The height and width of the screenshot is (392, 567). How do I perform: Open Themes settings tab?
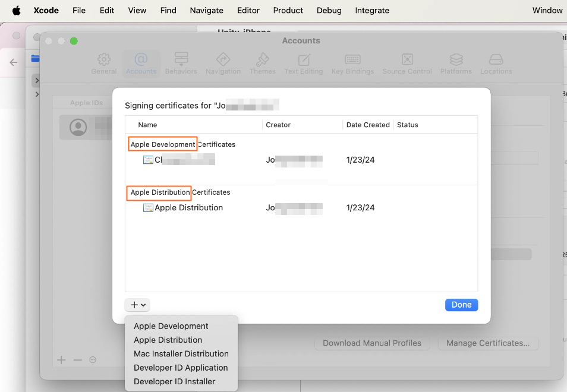click(x=263, y=64)
